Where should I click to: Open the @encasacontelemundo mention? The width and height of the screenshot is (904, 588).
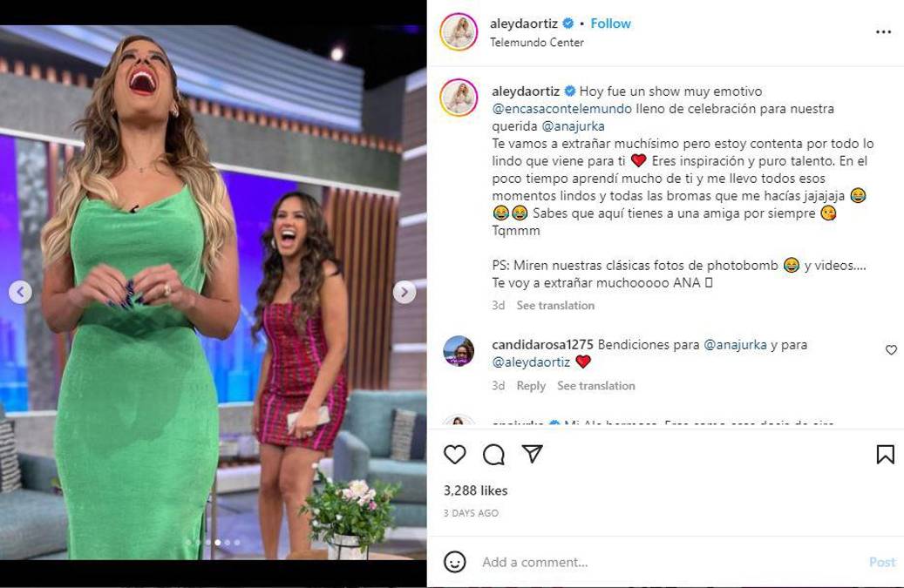[x=562, y=109]
